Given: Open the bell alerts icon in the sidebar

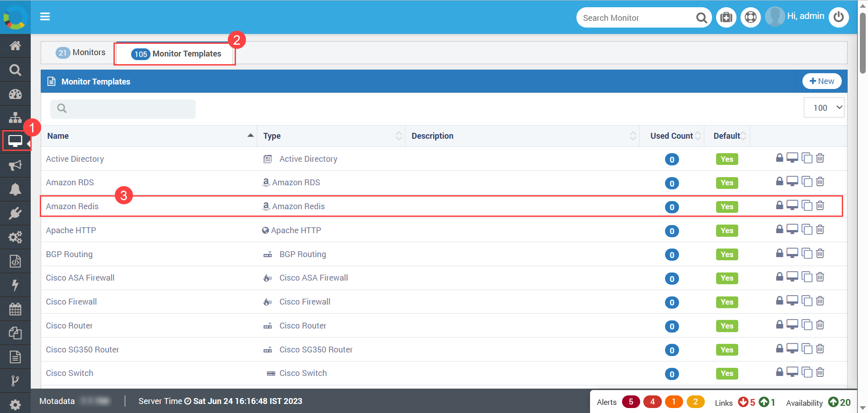Looking at the screenshot, I should tap(15, 189).
